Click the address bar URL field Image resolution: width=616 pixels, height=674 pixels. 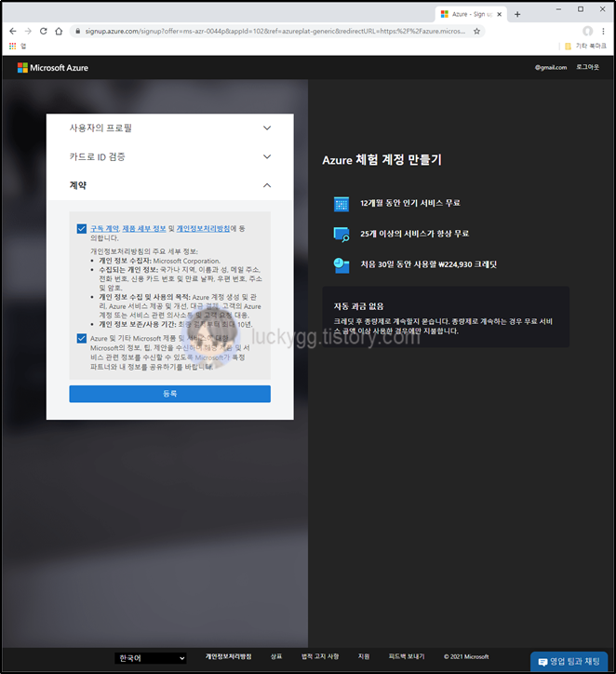point(275,32)
